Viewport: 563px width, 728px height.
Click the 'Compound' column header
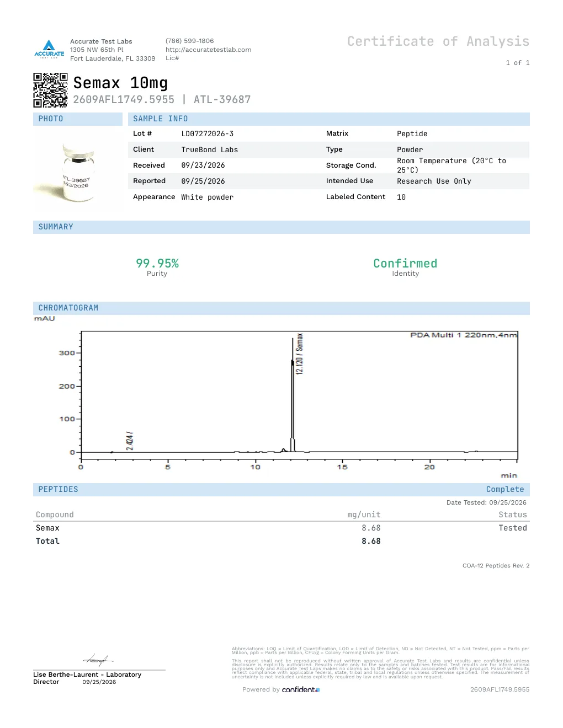pyautogui.click(x=55, y=515)
